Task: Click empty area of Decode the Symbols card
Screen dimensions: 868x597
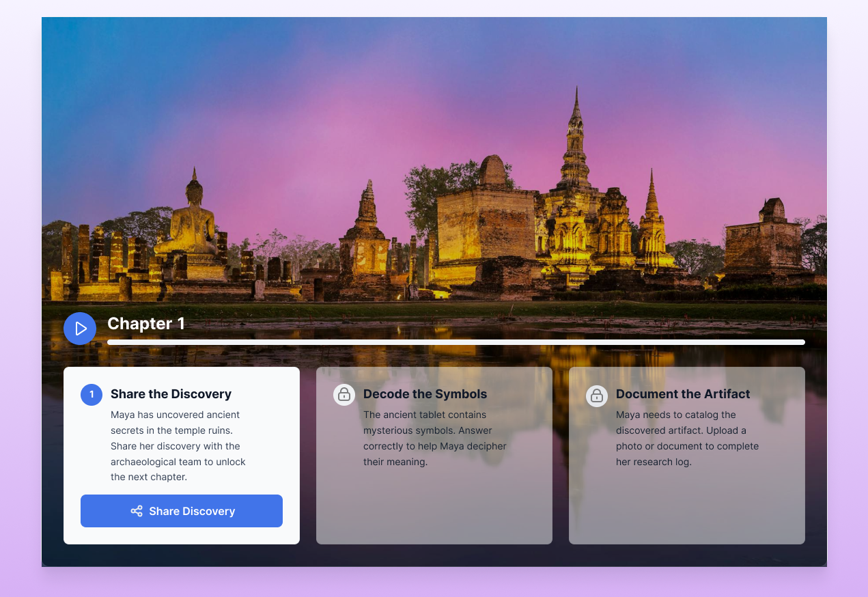Action: click(434, 509)
